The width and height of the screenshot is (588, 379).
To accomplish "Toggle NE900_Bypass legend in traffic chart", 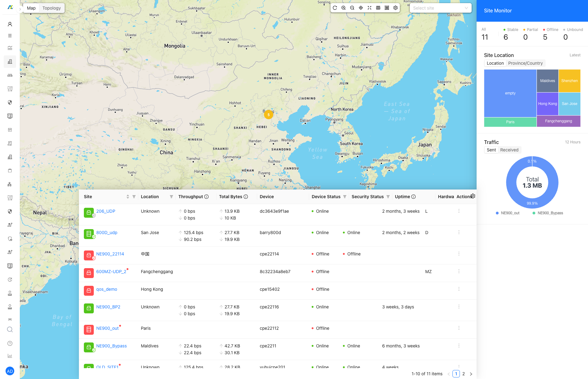I will pyautogui.click(x=547, y=213).
